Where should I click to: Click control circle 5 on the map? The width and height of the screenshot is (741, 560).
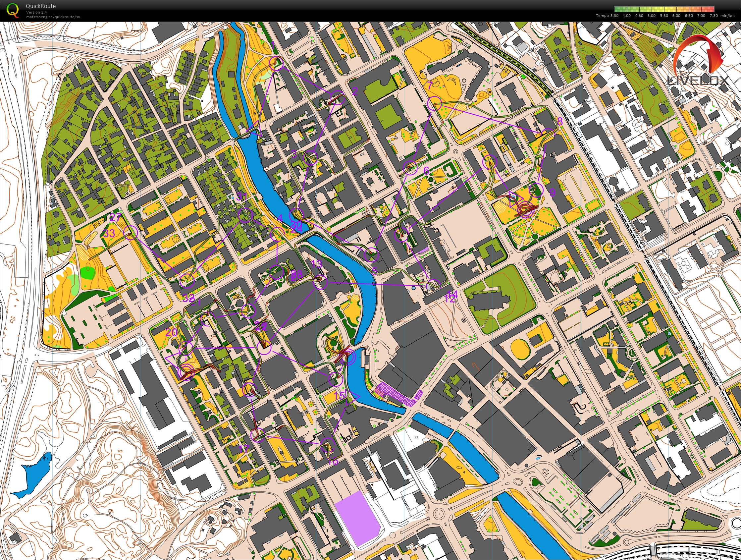[x=372, y=255]
